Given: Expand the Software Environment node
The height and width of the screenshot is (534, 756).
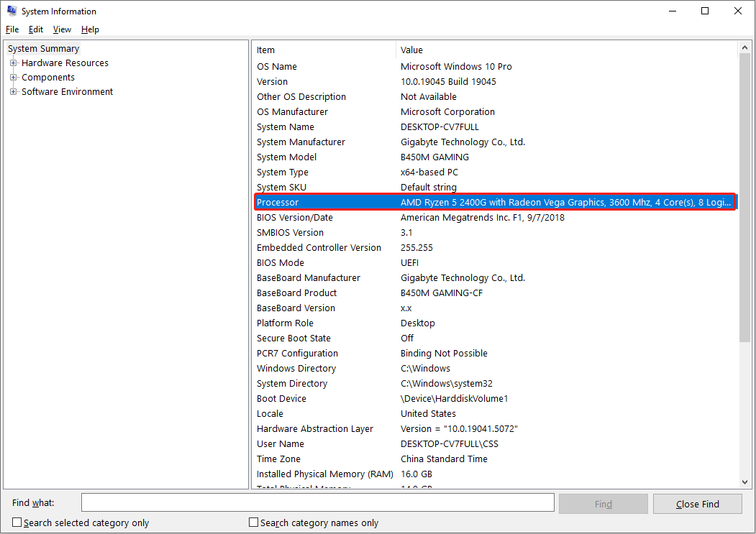Looking at the screenshot, I should (x=14, y=91).
